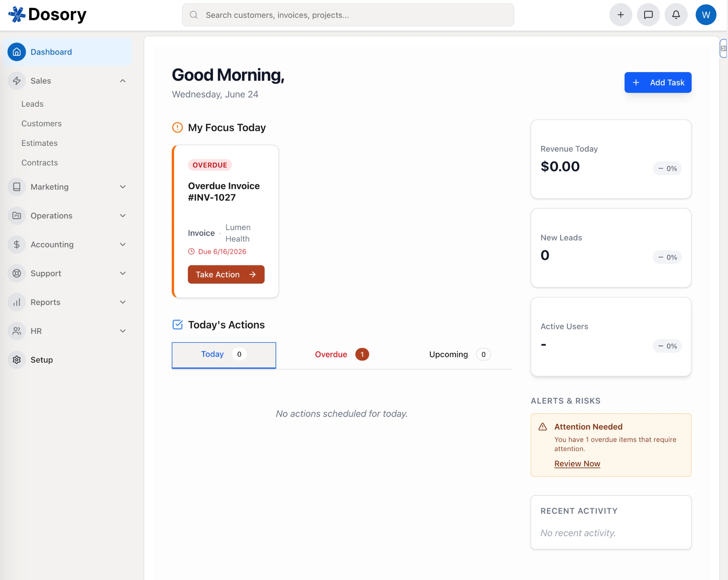
Task: Click the Revenue Today 0% change badge
Action: [x=667, y=169]
